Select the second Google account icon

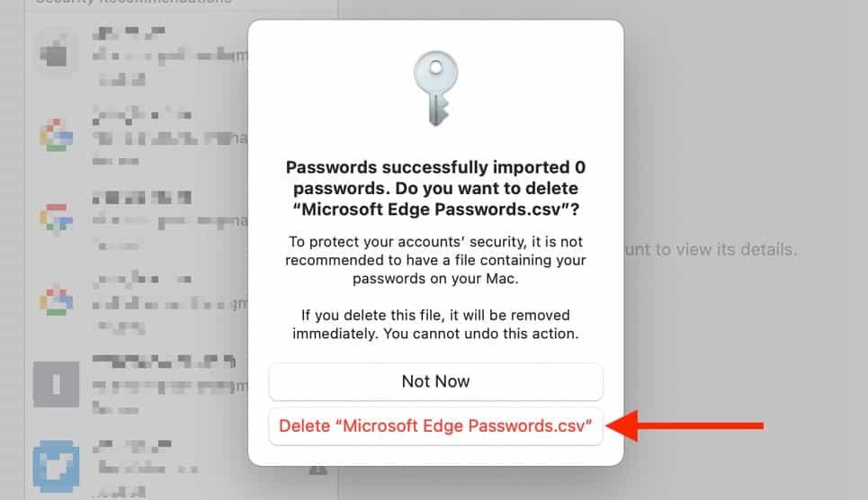click(56, 217)
